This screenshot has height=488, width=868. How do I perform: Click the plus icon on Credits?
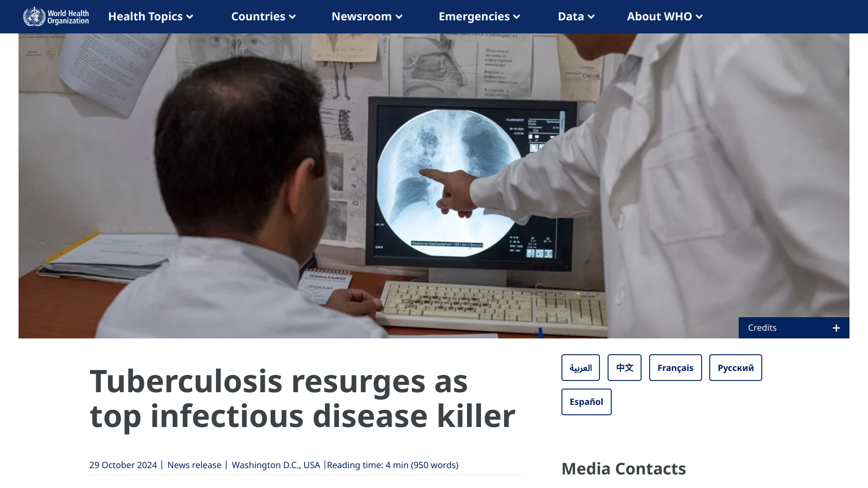[836, 328]
